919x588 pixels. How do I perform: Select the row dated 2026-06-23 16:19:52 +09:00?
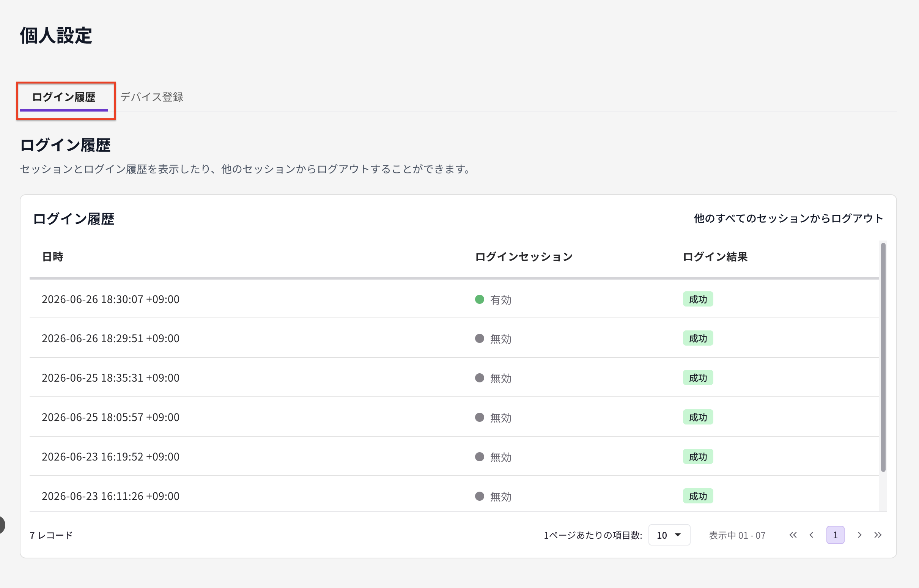(x=454, y=456)
